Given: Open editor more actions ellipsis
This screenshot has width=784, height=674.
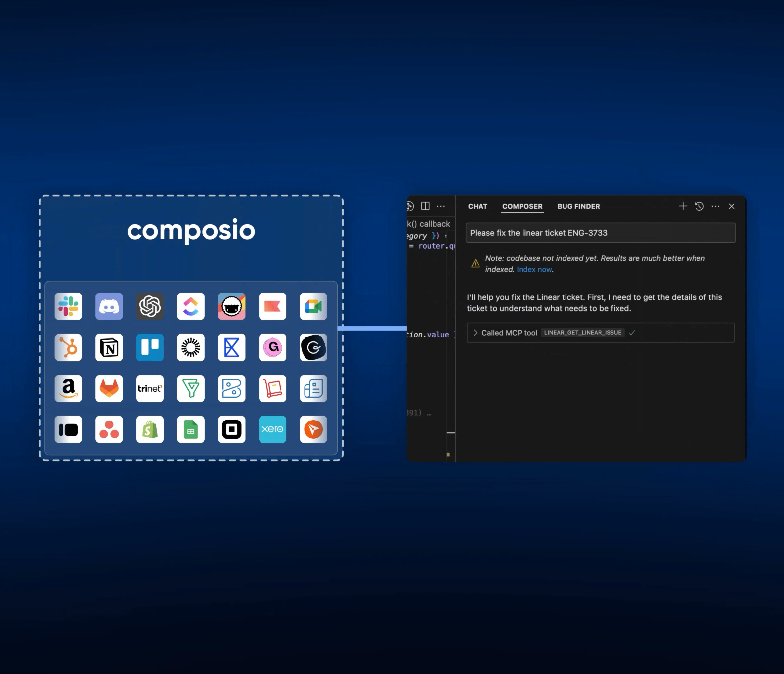Looking at the screenshot, I should click(441, 206).
